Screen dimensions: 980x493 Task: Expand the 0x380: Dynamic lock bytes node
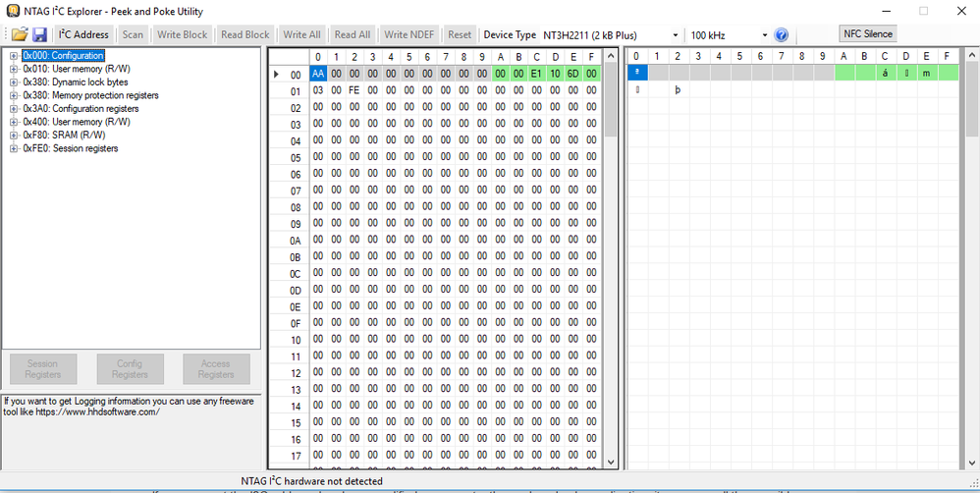click(14, 82)
